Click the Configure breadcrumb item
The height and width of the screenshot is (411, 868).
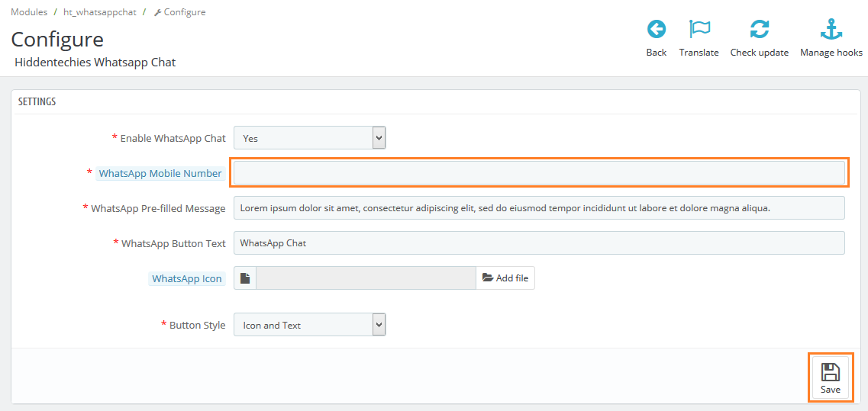coord(180,11)
